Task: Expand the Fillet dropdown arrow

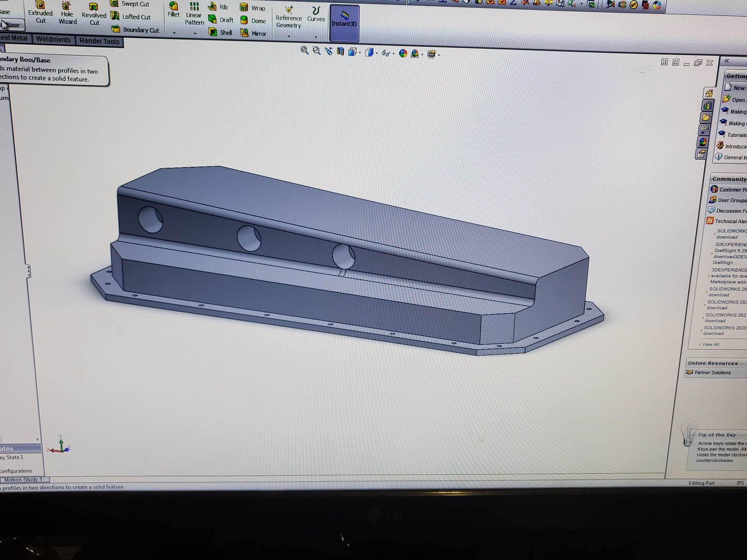Action: tap(174, 33)
